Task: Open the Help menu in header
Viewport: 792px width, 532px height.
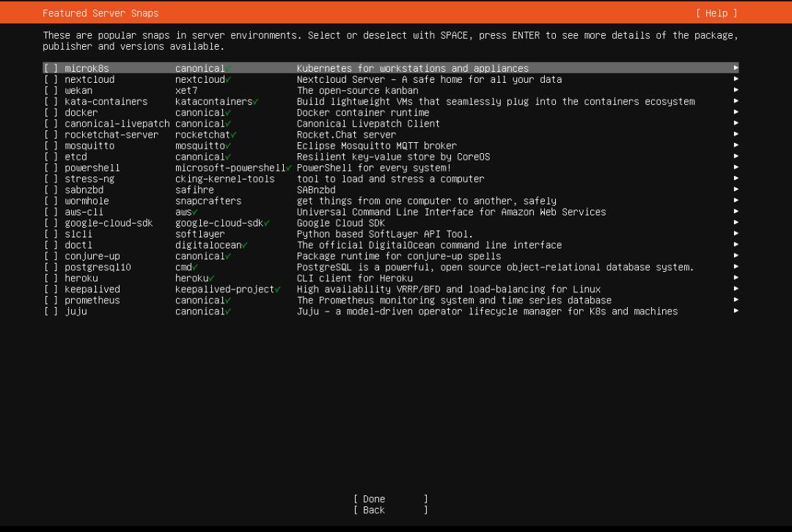Action: coord(716,13)
